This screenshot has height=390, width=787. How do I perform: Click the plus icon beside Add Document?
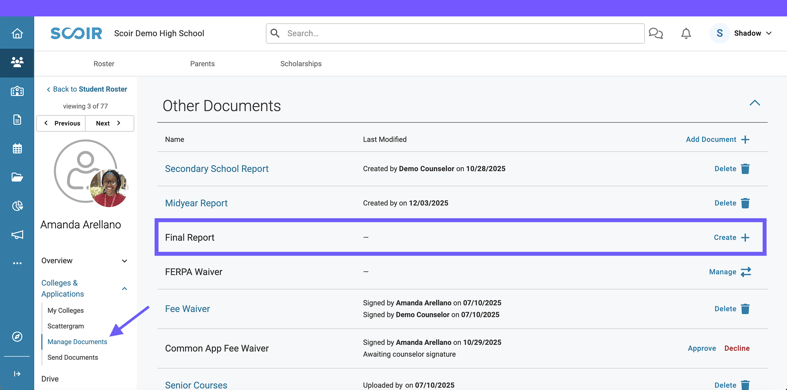(745, 140)
